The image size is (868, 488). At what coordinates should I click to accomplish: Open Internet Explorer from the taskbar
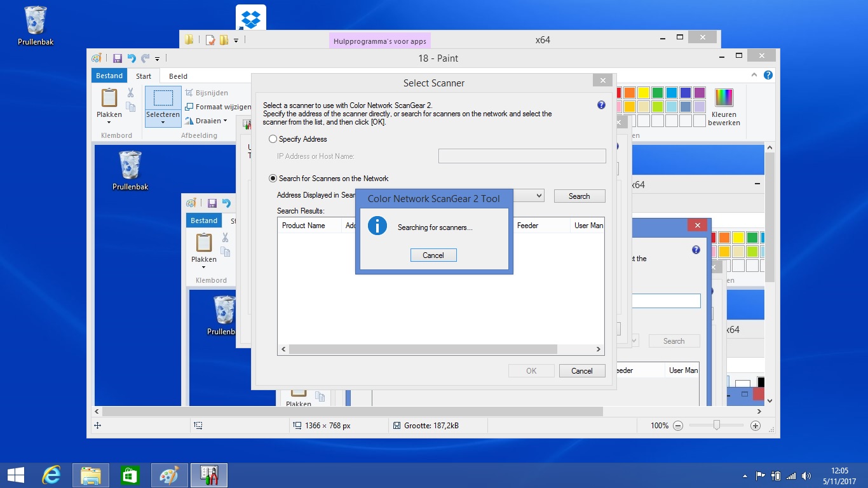(51, 475)
